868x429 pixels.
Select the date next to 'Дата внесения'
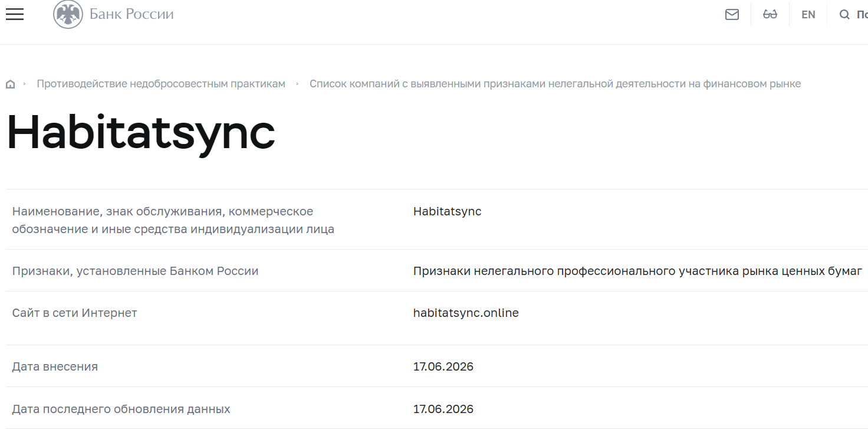443,367
